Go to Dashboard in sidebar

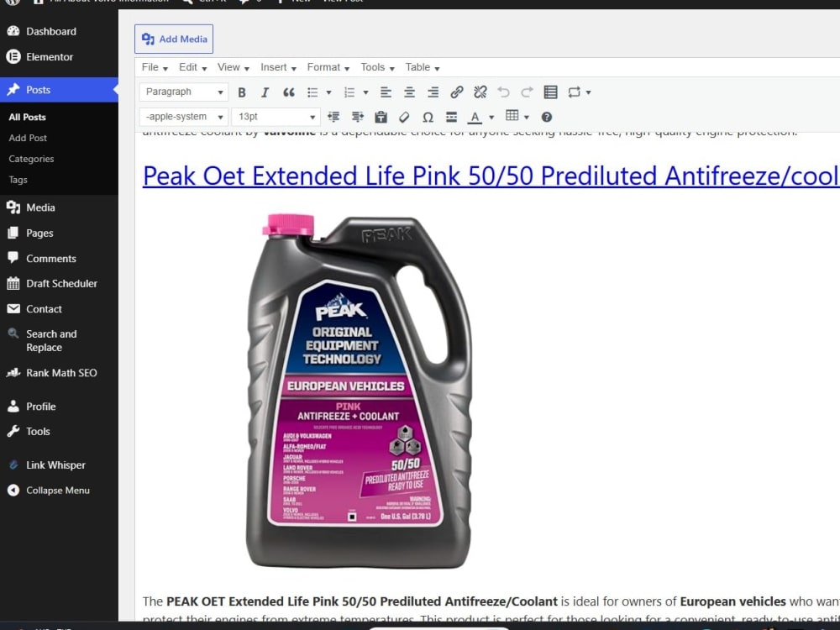pos(51,31)
